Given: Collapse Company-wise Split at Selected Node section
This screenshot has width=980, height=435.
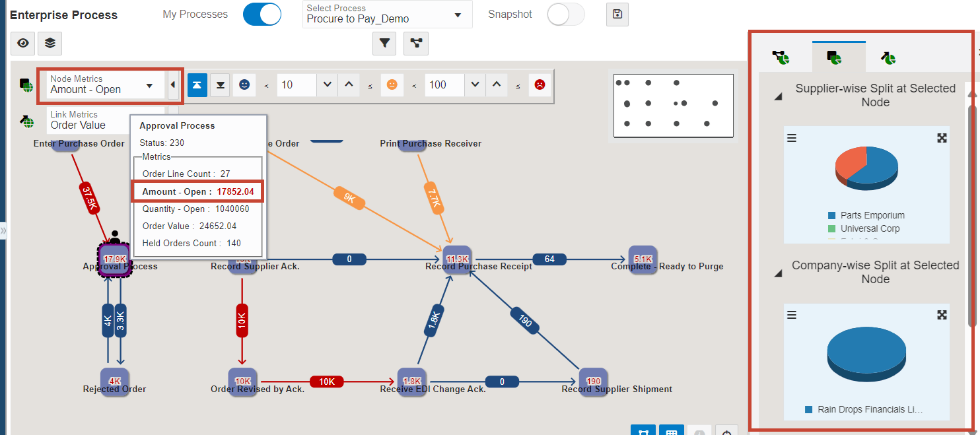Looking at the screenshot, I should 778,273.
